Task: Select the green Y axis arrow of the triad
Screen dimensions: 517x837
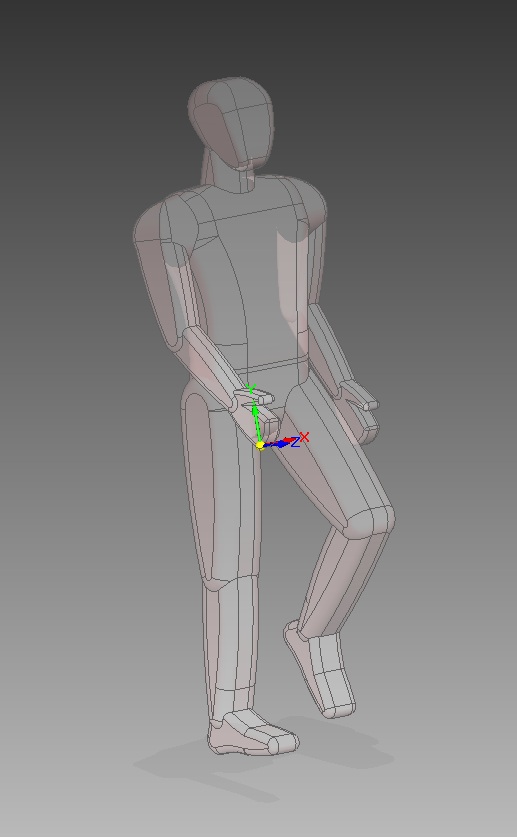Action: pos(257,422)
